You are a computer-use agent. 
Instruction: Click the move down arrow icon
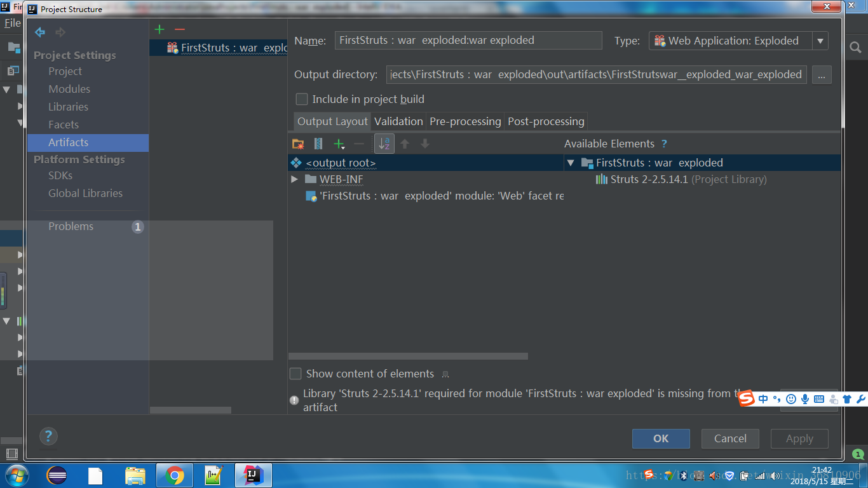click(x=425, y=144)
